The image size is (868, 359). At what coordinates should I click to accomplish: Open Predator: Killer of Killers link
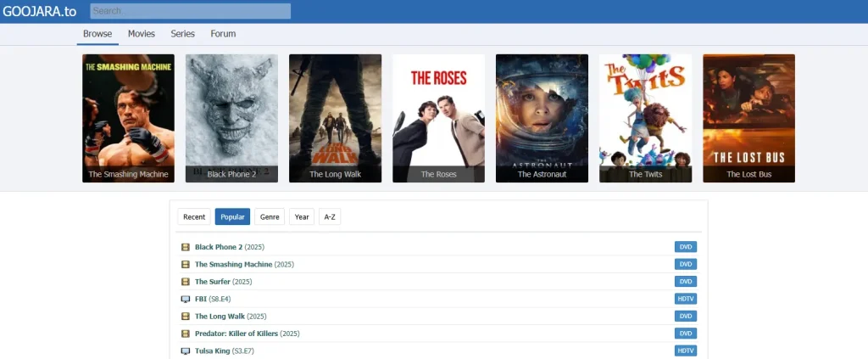click(247, 334)
